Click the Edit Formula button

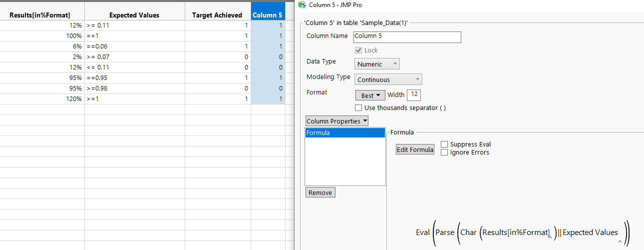point(415,149)
